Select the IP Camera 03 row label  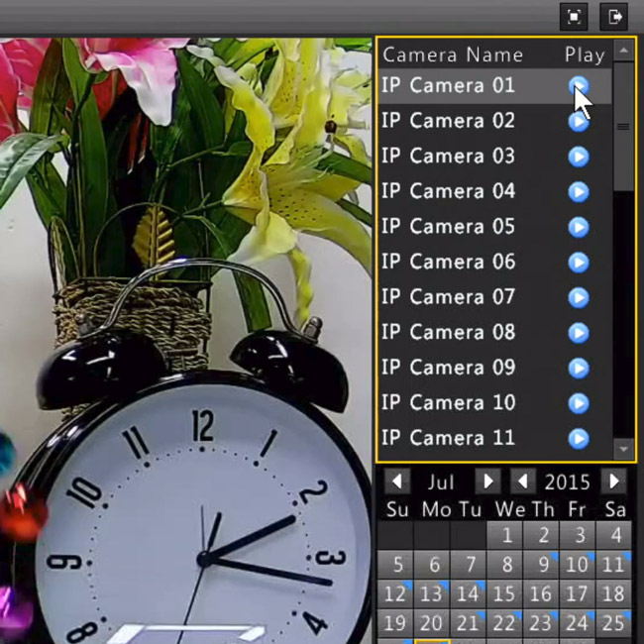[448, 157]
